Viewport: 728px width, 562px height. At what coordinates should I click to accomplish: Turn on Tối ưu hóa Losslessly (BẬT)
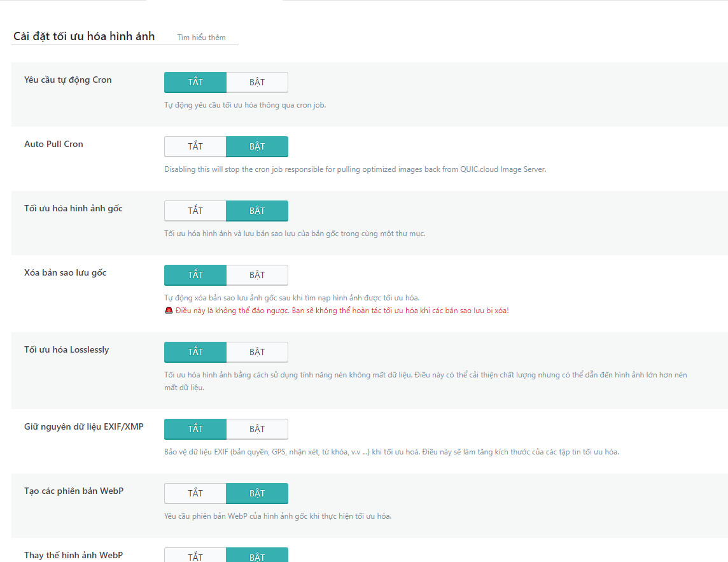click(x=257, y=352)
